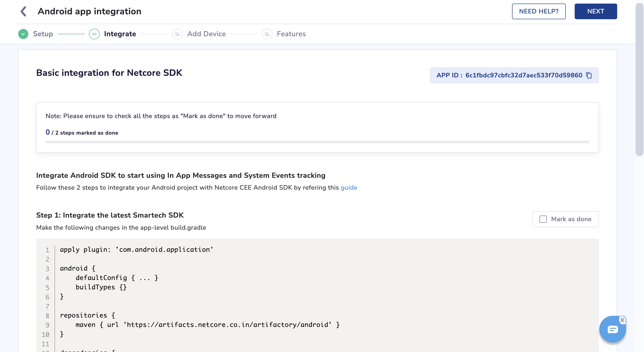Click the APP ID value text
Viewport: 644px width, 352px height.
[x=523, y=75]
